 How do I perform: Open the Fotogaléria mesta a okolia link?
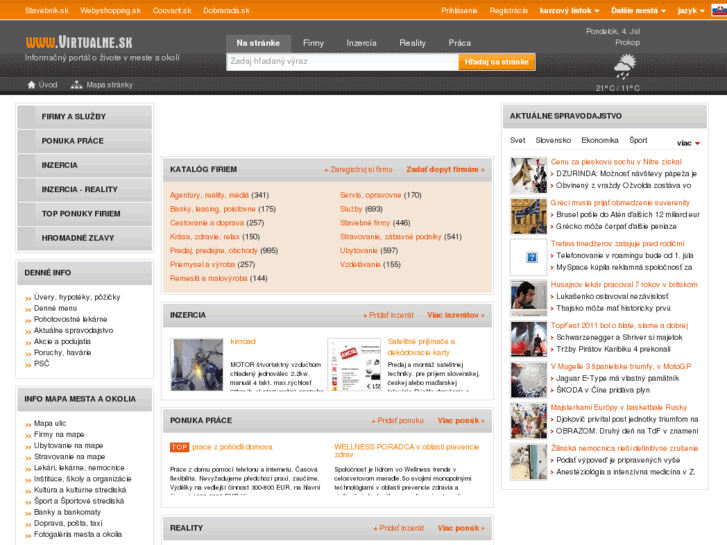(78, 535)
